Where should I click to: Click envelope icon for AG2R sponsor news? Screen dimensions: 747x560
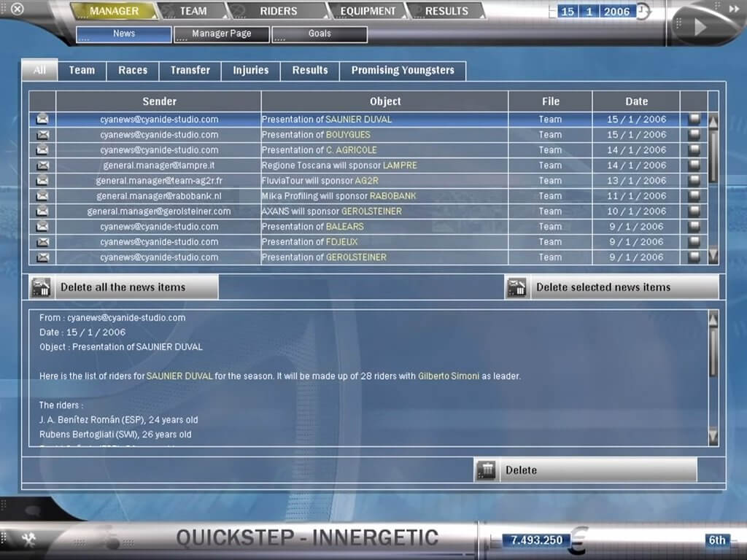pyautogui.click(x=42, y=181)
